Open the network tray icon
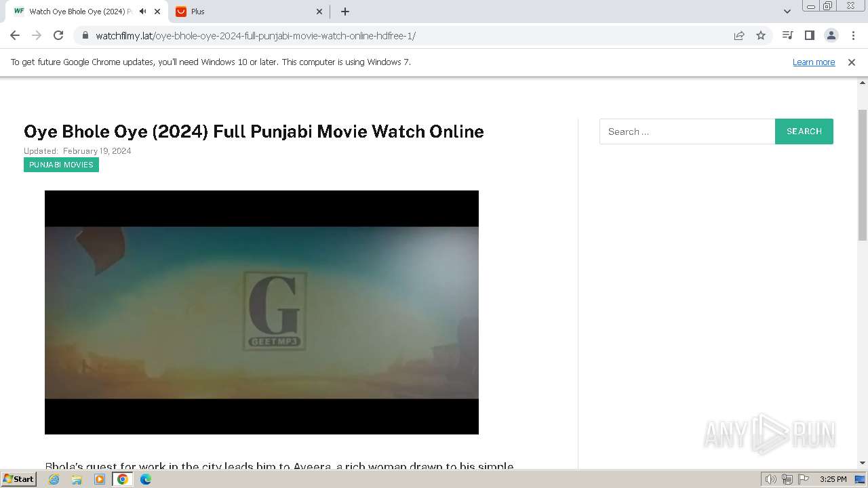The image size is (868, 488). 787,479
